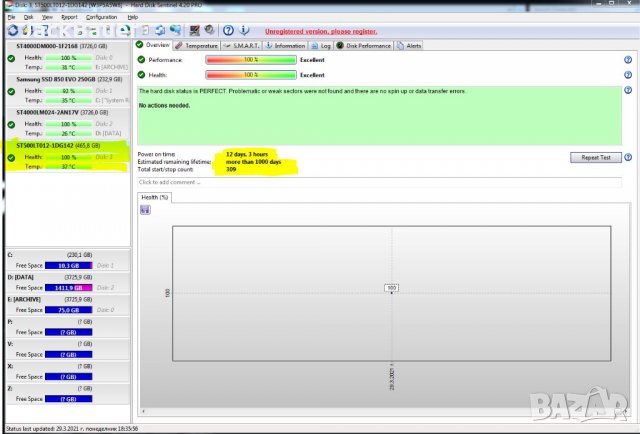Click the help icon beside the Performance bar
This screenshot has width=640, height=434.
coord(627,60)
